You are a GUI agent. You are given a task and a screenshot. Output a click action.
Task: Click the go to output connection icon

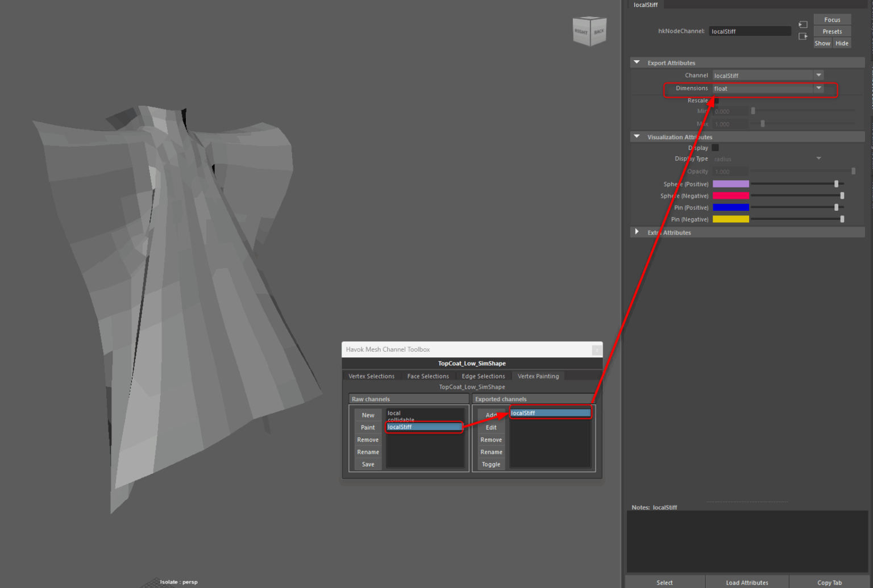pyautogui.click(x=803, y=36)
